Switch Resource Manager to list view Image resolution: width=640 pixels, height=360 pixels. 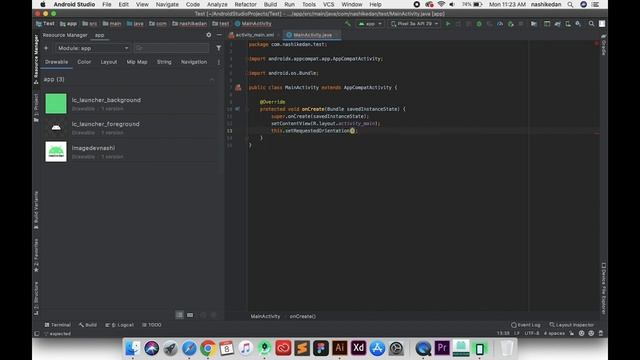[179, 315]
